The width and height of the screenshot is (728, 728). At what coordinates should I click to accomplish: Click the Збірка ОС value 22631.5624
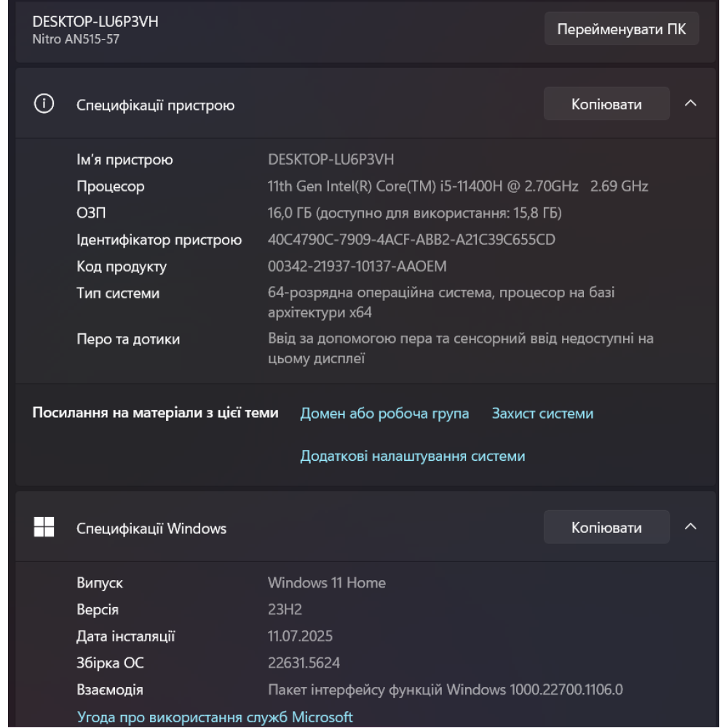click(x=304, y=663)
